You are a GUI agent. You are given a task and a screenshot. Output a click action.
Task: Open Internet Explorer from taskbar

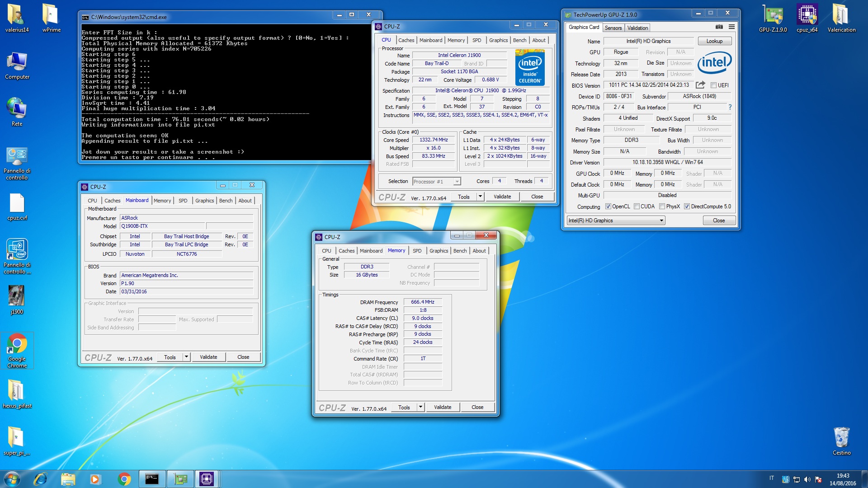tap(40, 479)
